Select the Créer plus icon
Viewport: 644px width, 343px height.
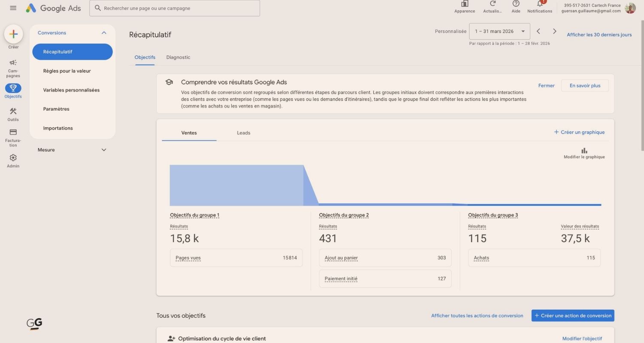[13, 33]
